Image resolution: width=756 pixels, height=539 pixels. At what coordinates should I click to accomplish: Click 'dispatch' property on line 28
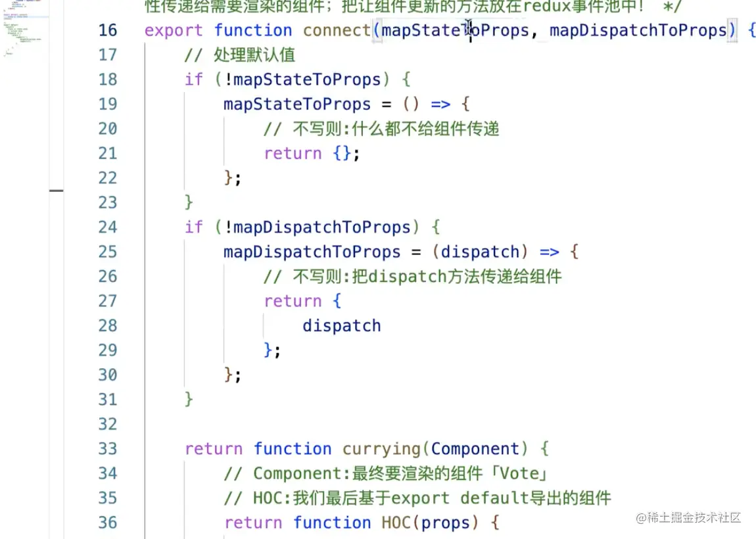point(342,326)
